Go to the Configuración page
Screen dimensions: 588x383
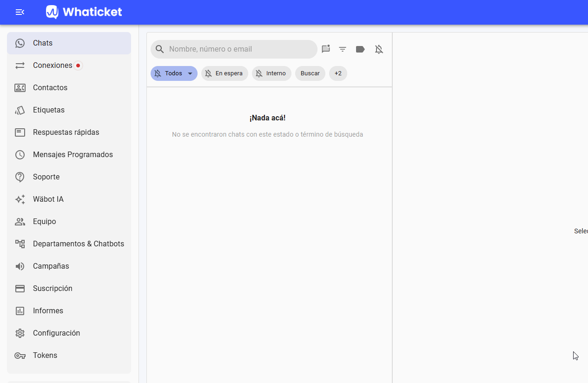(69, 333)
